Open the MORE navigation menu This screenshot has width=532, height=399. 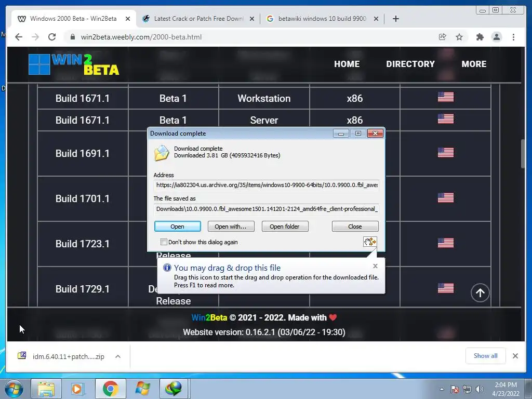(x=474, y=64)
